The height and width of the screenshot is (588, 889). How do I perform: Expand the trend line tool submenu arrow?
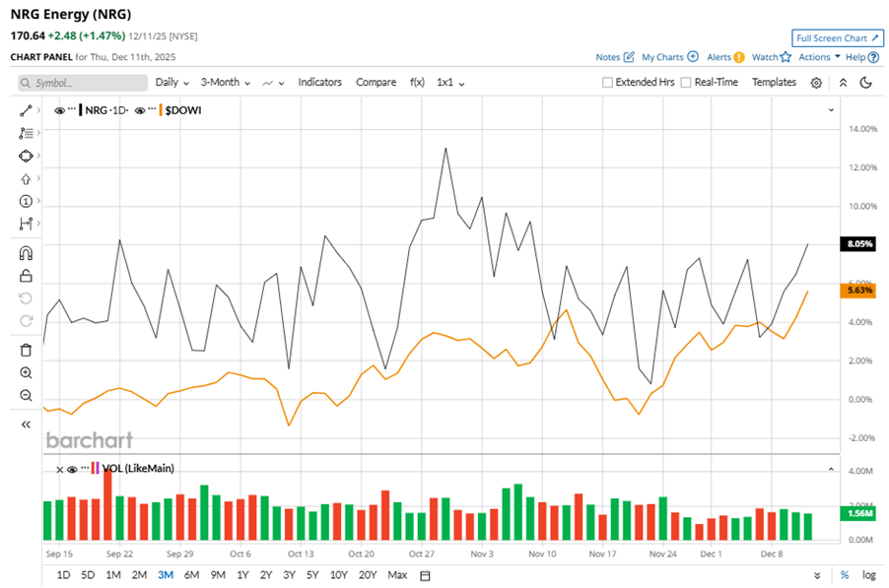tap(38, 110)
